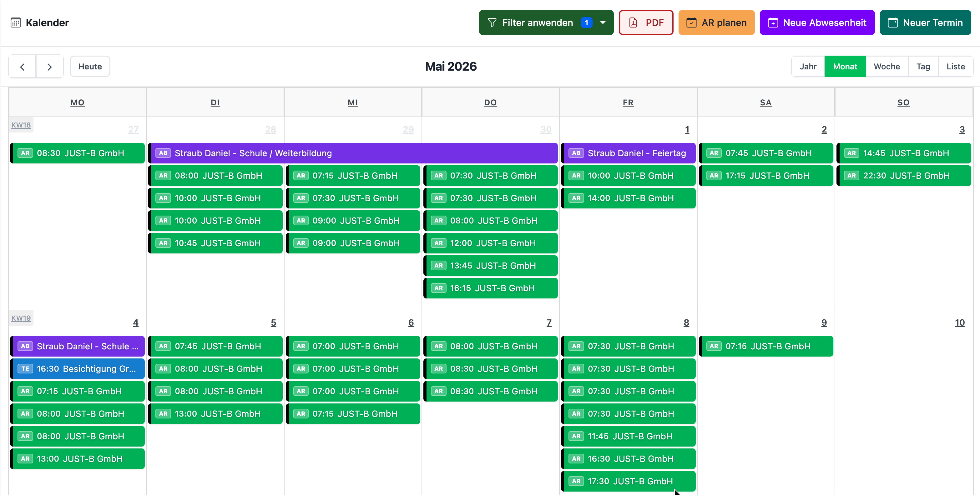Screen dimensions: 980x495
Task: Click AR badge on 17:15 event
Action: click(x=714, y=176)
